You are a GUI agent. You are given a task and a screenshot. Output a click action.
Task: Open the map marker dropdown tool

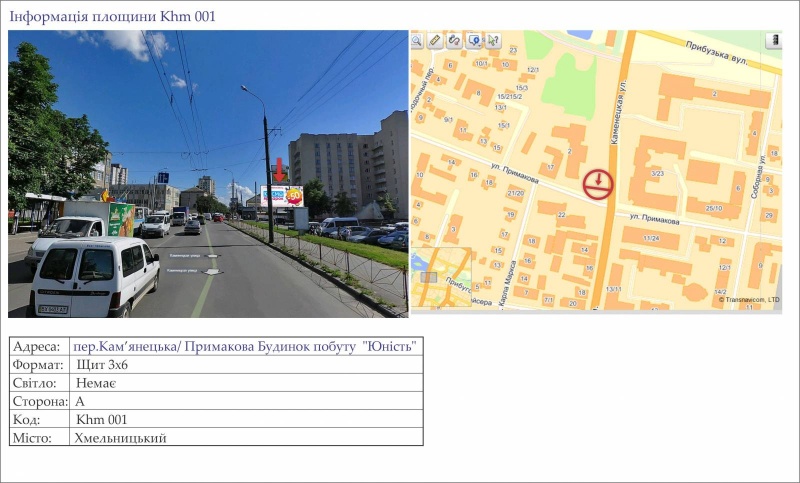474,41
